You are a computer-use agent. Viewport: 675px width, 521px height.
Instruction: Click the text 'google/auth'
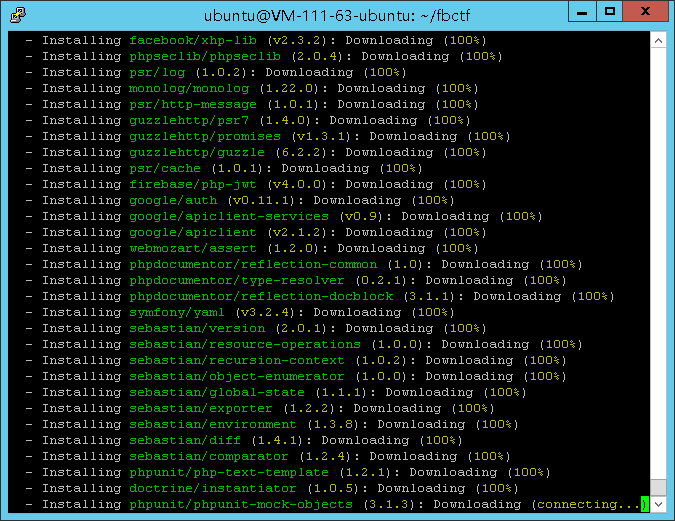(x=173, y=200)
